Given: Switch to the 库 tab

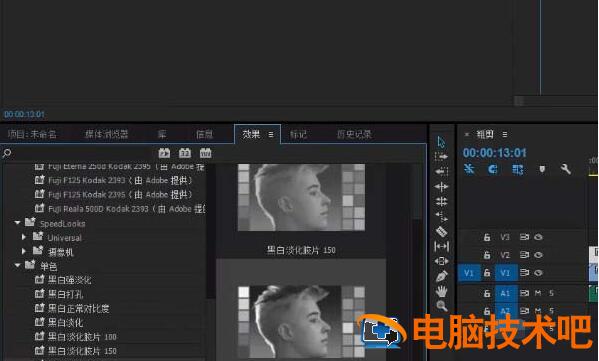Looking at the screenshot, I should point(162,134).
